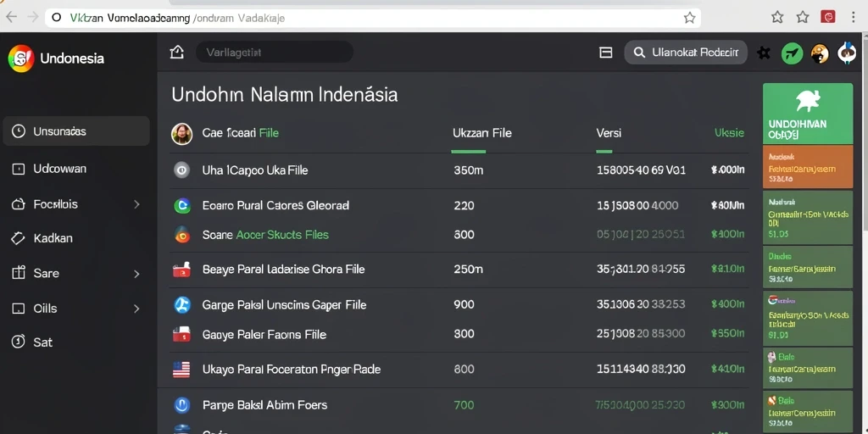
Task: Click version 15114340 88.130
Action: point(641,370)
